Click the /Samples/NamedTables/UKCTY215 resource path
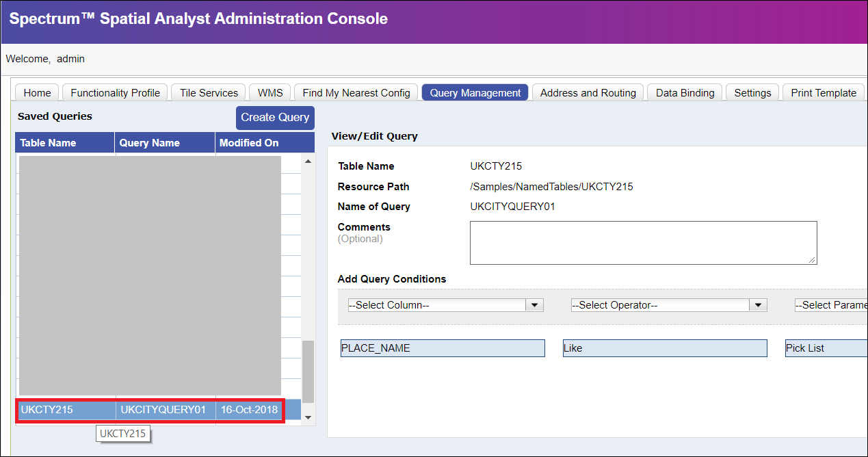The height and width of the screenshot is (457, 868). point(551,187)
